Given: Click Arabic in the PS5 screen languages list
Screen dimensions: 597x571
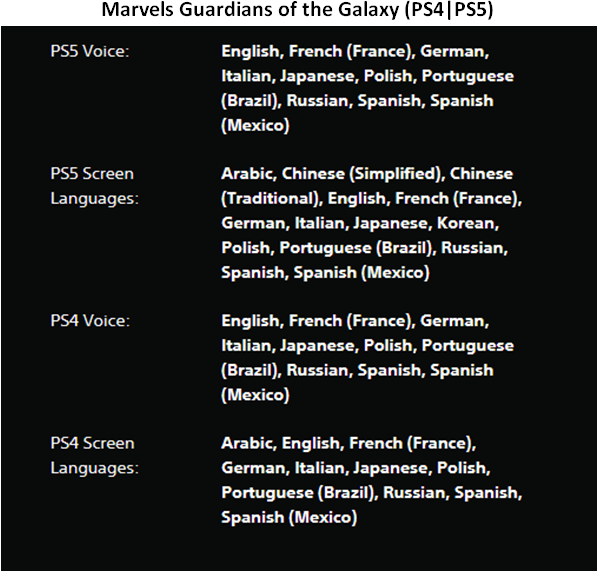Looking at the screenshot, I should coord(249,174).
